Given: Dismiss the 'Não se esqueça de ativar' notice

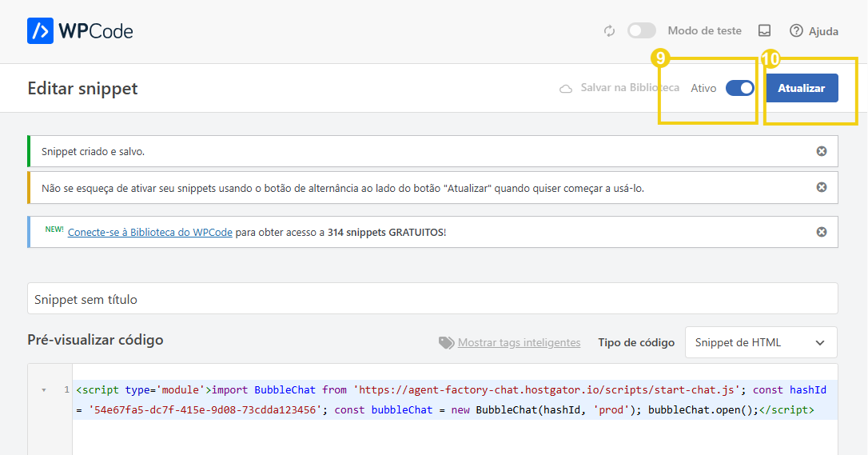Looking at the screenshot, I should point(822,187).
